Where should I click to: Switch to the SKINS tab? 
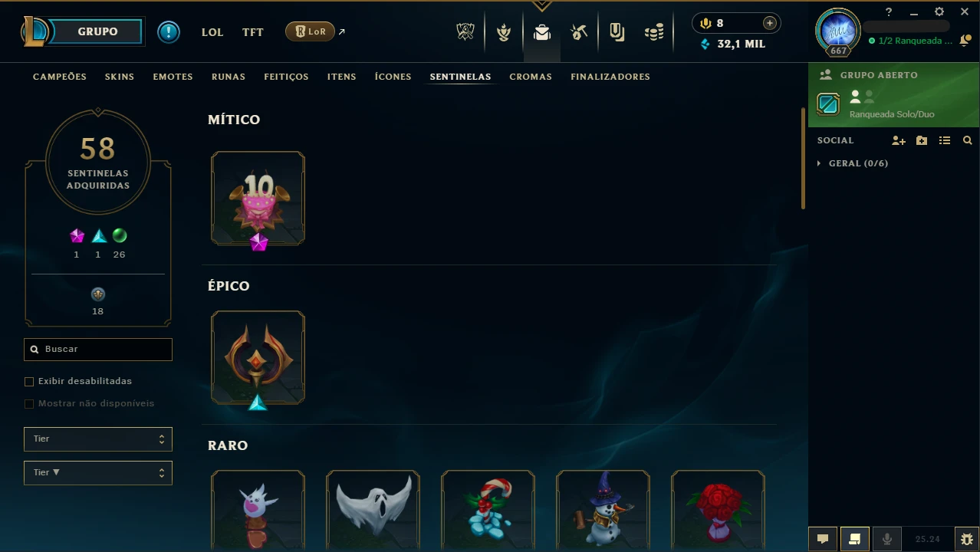point(120,77)
